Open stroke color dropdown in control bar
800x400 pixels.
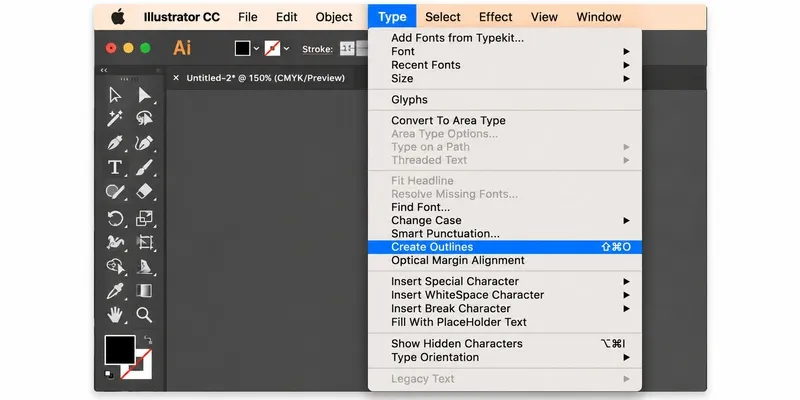(x=286, y=48)
